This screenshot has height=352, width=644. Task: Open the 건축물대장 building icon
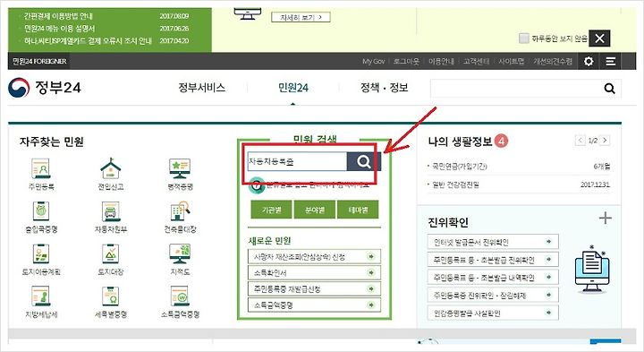[180, 211]
